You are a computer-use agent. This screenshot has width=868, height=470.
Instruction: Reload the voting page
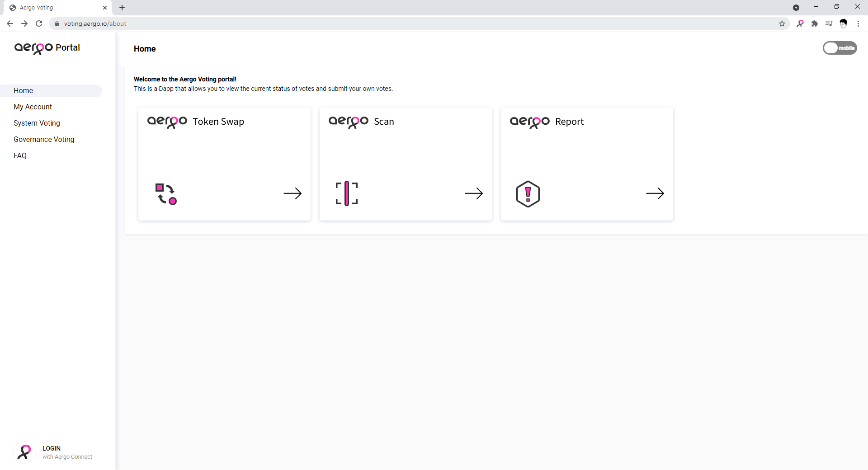coord(39,23)
